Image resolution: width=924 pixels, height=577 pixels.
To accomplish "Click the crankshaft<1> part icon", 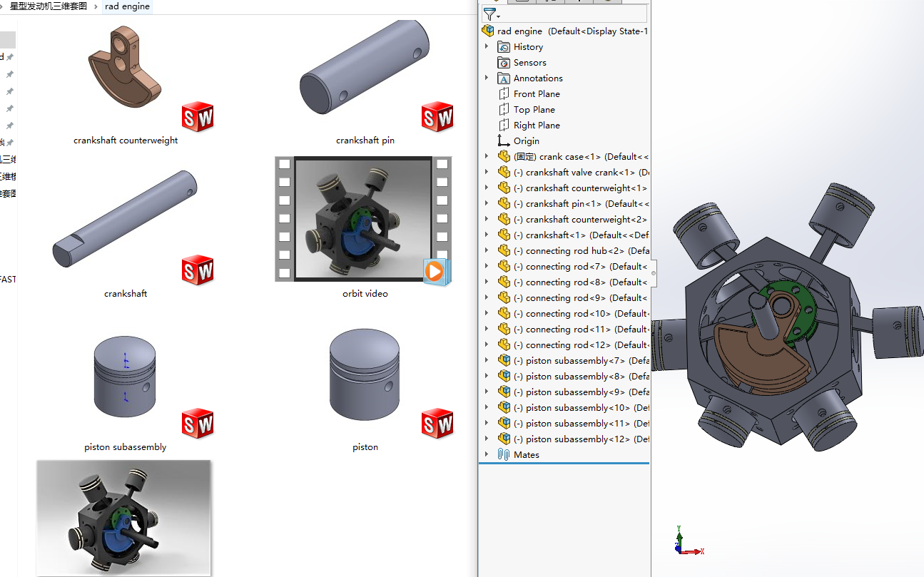I will [504, 235].
